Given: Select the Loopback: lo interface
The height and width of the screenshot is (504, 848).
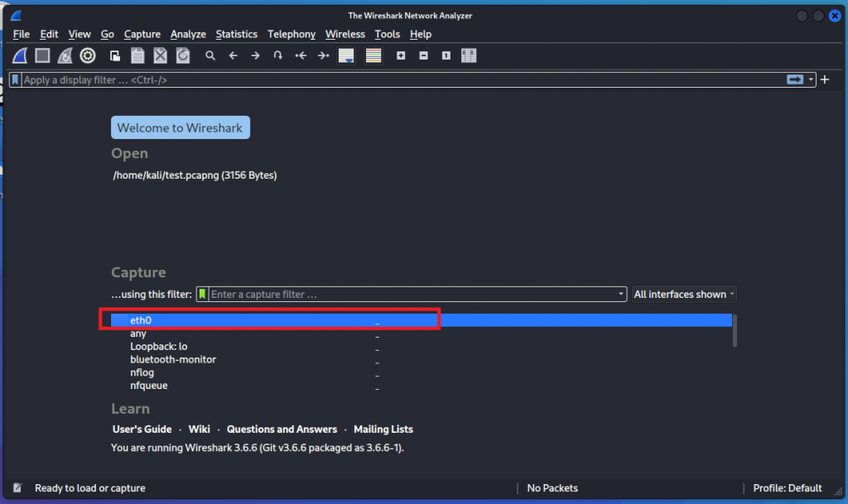Looking at the screenshot, I should tap(422, 347).
